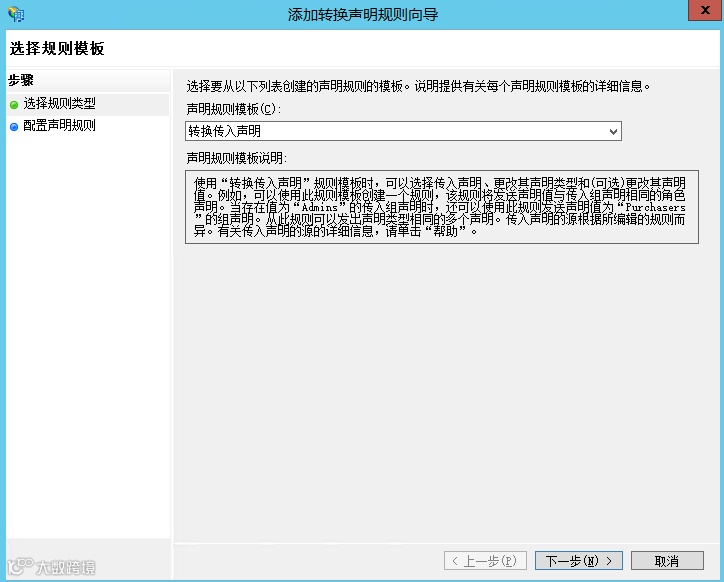Click the 选择规则模板 heading
Screen dimensions: 724x582
[57, 48]
